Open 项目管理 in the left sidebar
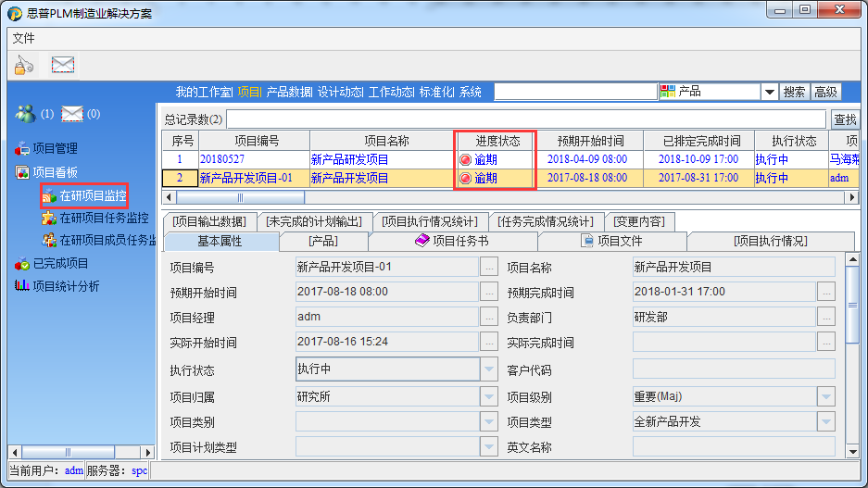Viewport: 868px width, 488px height. [54, 148]
